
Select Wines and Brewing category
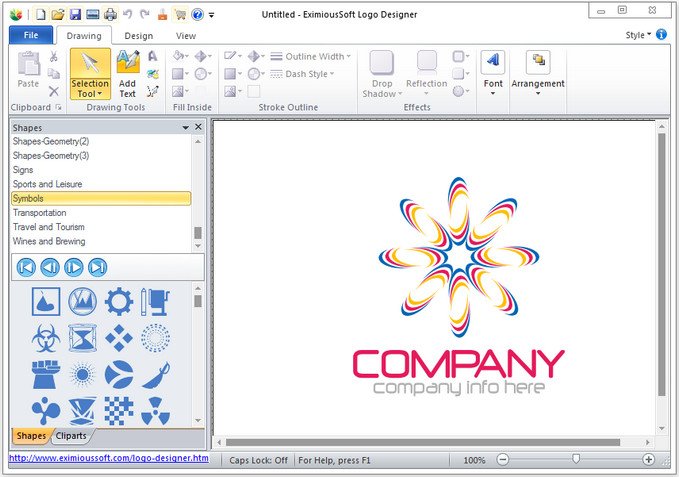point(101,241)
